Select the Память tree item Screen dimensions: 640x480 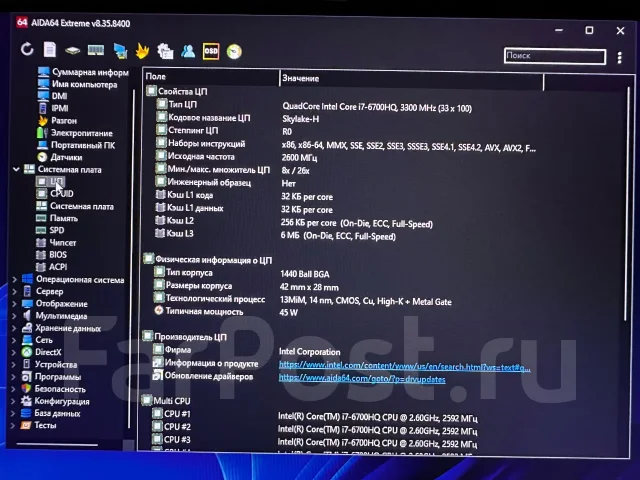pyautogui.click(x=57, y=218)
